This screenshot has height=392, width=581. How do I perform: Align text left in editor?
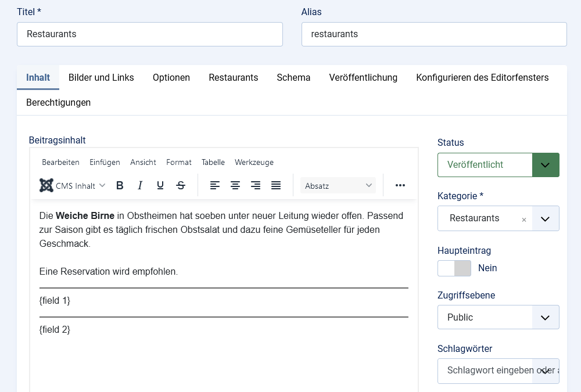(215, 185)
